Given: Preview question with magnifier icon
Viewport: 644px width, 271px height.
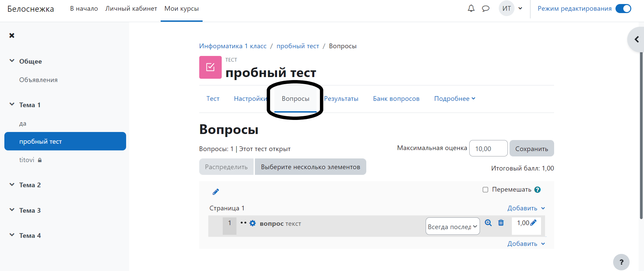Looking at the screenshot, I should pyautogui.click(x=488, y=223).
